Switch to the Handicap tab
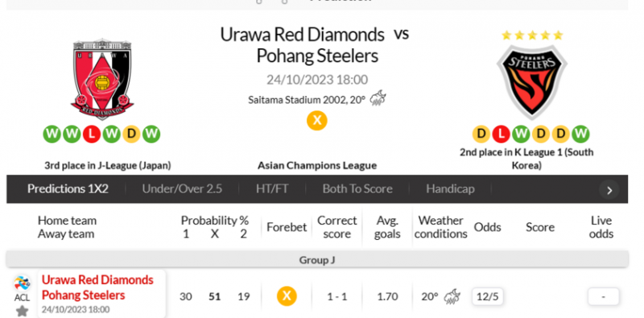644x318 pixels. (450, 189)
